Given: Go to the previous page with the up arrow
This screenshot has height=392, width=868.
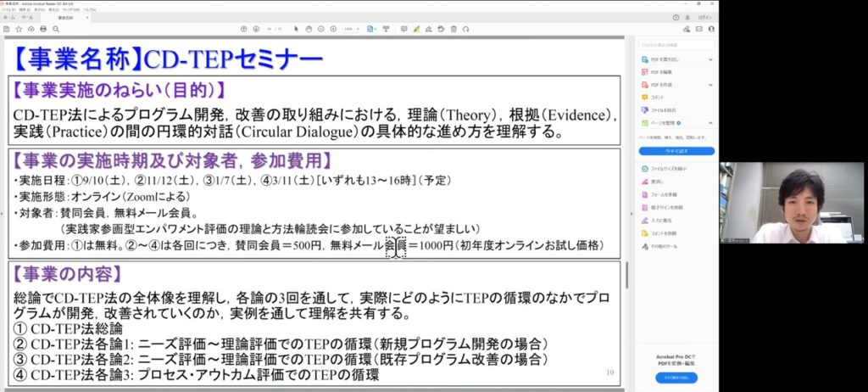Looking at the screenshot, I should pyautogui.click(x=244, y=28).
